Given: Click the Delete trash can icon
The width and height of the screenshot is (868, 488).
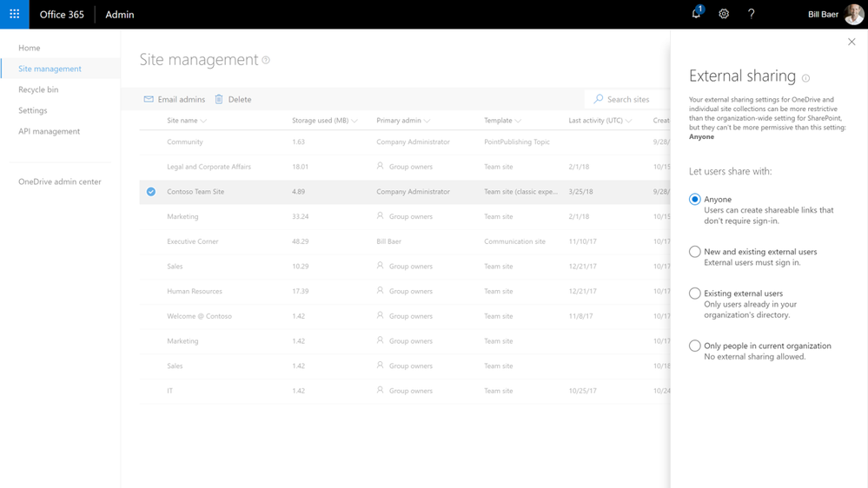Looking at the screenshot, I should click(219, 99).
